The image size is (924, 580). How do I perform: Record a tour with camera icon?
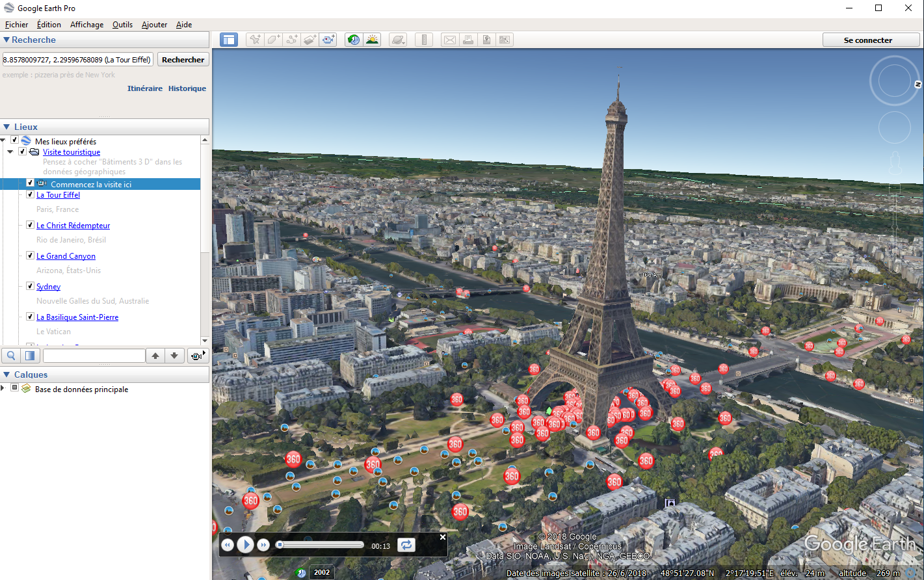(x=328, y=40)
